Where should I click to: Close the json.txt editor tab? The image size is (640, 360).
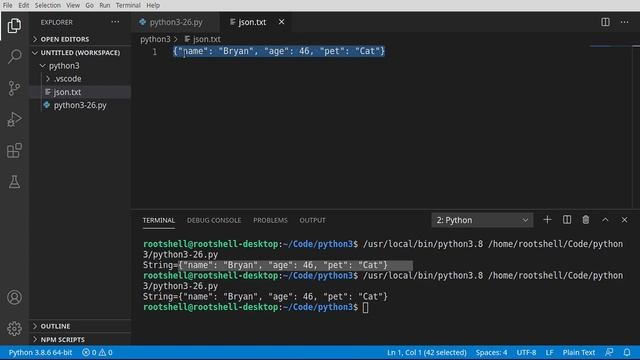pos(281,22)
